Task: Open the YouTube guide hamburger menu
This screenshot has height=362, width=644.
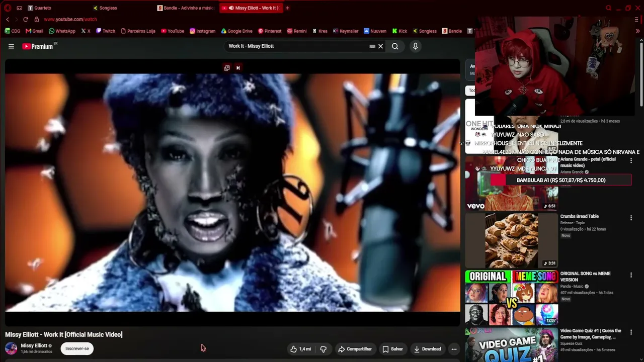Action: [11, 46]
